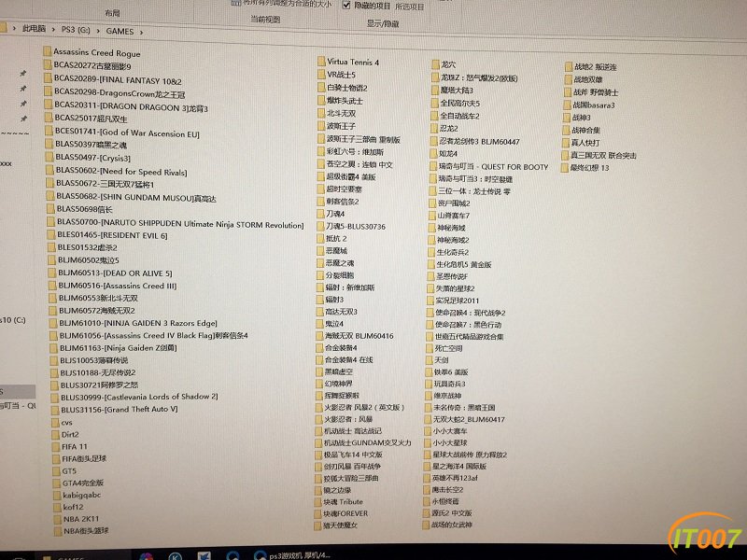Click the 抵抗 2 folder icon

(320, 239)
